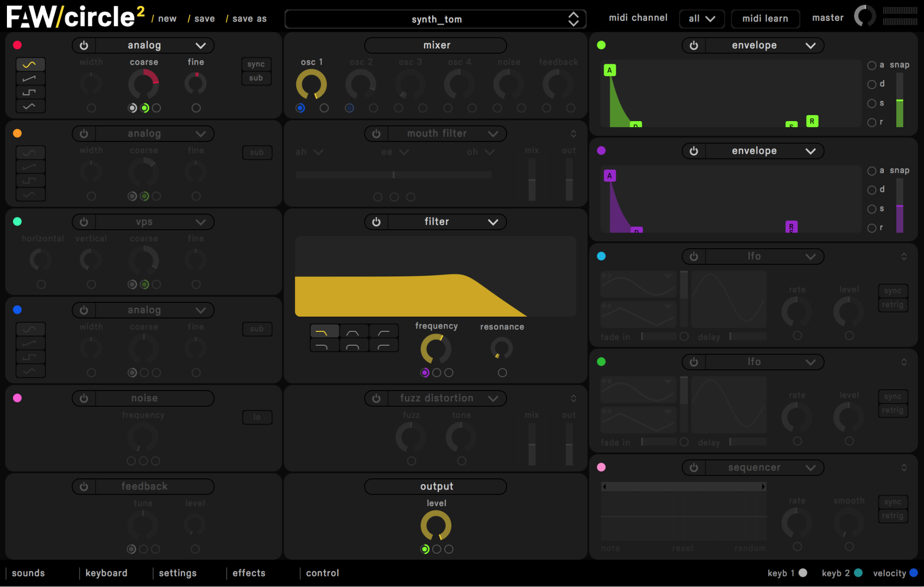Select attack snap radio on green envelope
Screen dimensions: 924x587
872,65
